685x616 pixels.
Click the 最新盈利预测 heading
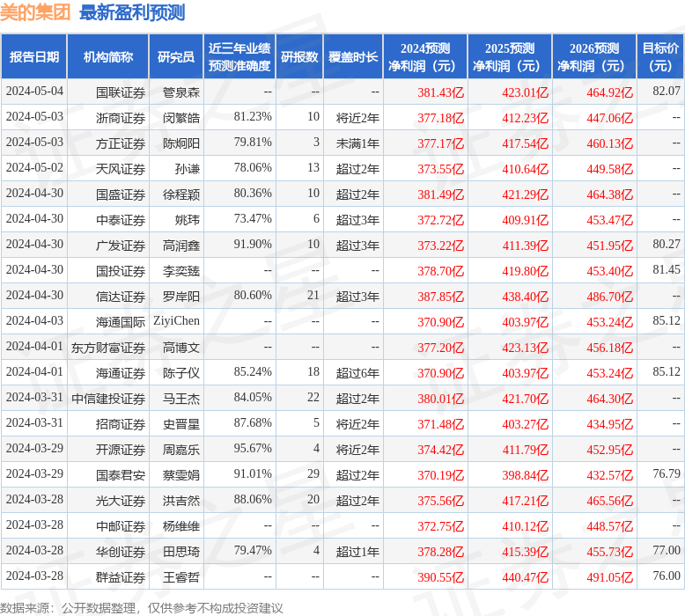132,12
